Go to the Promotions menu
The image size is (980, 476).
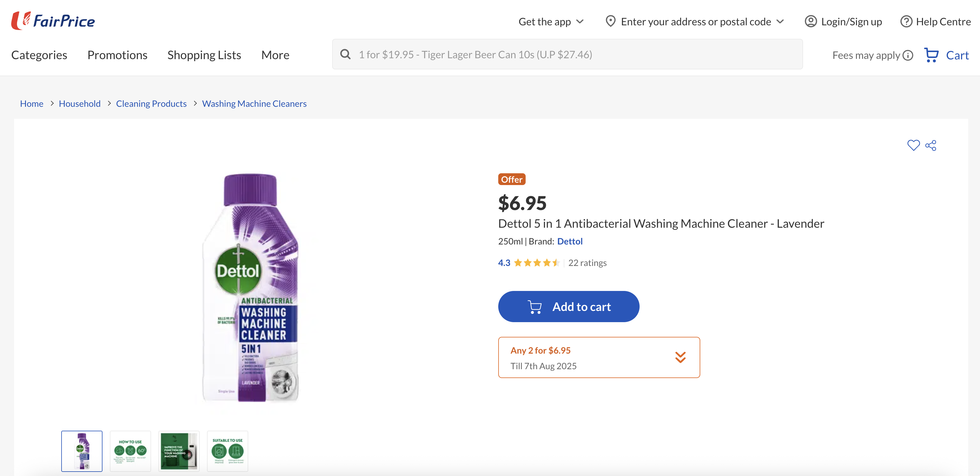(x=117, y=55)
